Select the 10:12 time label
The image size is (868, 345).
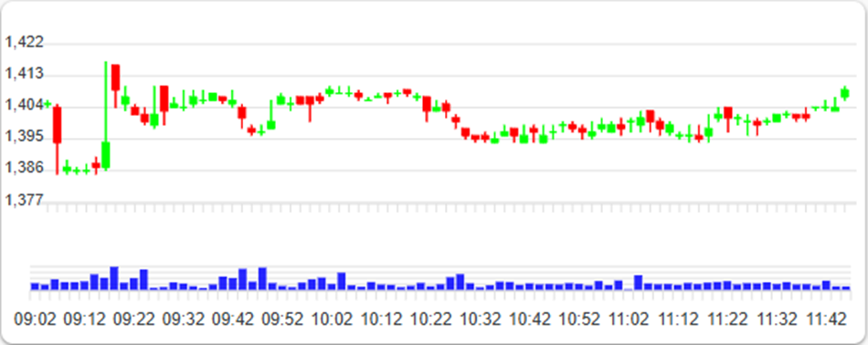[x=382, y=319]
